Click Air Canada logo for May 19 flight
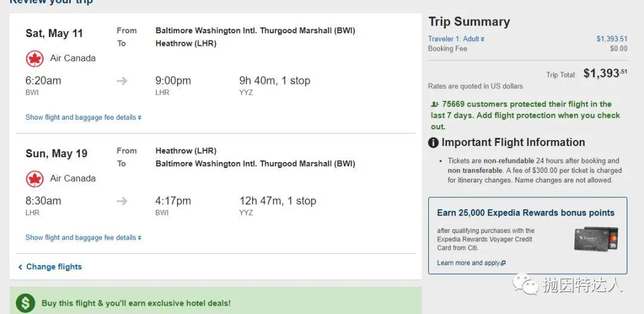The width and height of the screenshot is (644, 314). (x=35, y=179)
